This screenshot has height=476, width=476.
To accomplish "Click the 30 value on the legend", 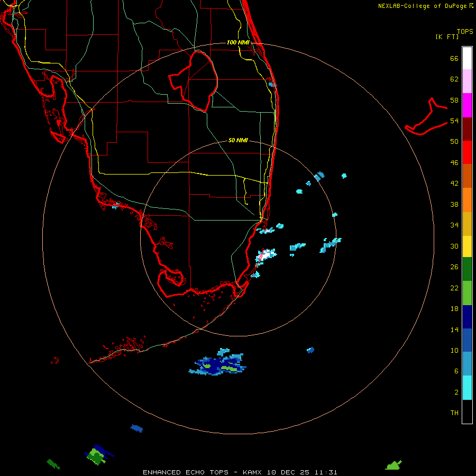I will coord(454,246).
